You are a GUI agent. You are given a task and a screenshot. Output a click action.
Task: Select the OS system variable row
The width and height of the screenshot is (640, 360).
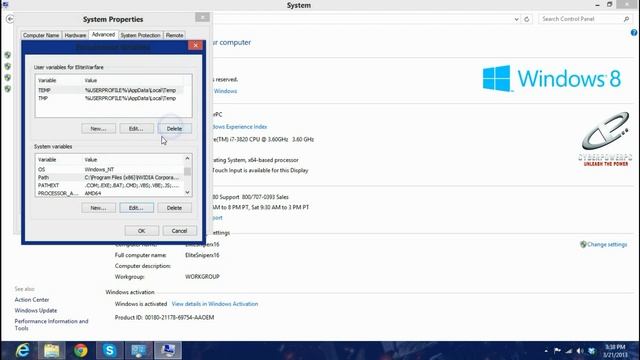110,169
